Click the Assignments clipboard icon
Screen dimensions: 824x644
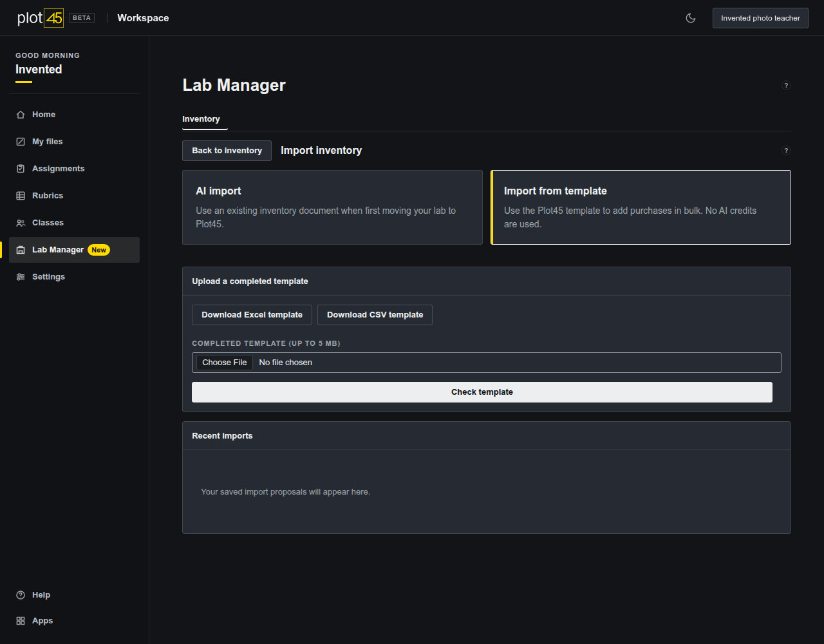click(x=21, y=169)
